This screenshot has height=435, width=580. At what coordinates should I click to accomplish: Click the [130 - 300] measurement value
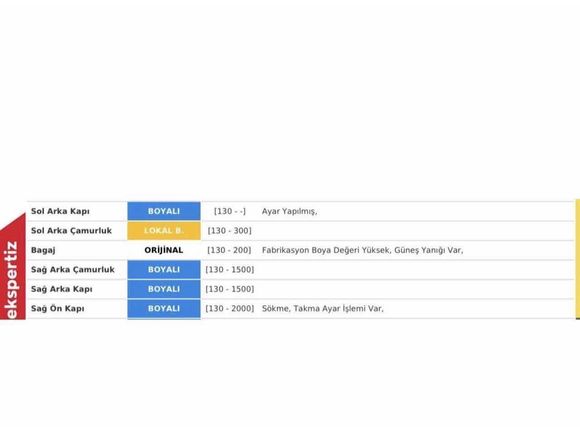(x=229, y=231)
